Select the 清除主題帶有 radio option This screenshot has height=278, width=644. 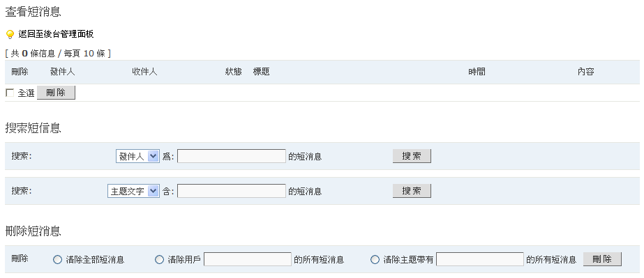coord(375,260)
